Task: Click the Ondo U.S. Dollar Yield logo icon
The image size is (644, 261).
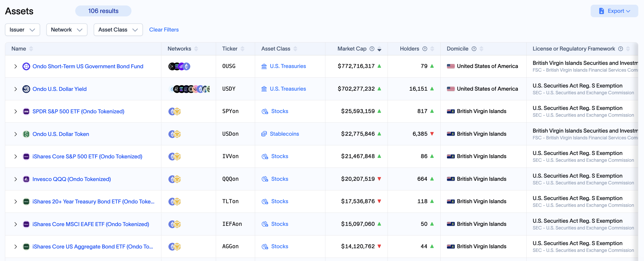Action: [26, 89]
